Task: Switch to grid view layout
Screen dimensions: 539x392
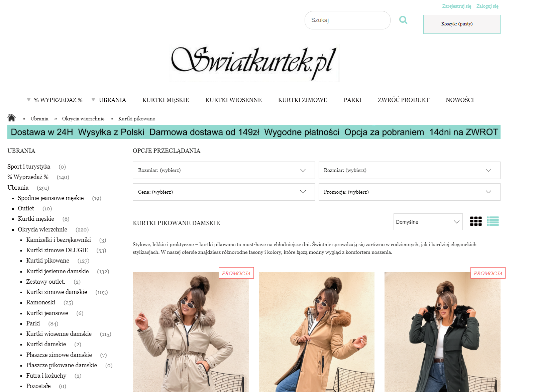Action: click(x=476, y=221)
